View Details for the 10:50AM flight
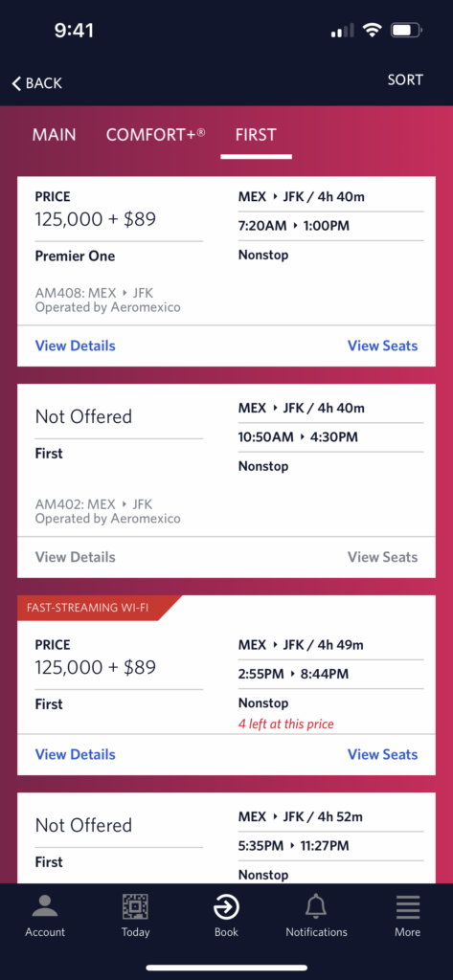453x980 pixels. click(x=75, y=557)
